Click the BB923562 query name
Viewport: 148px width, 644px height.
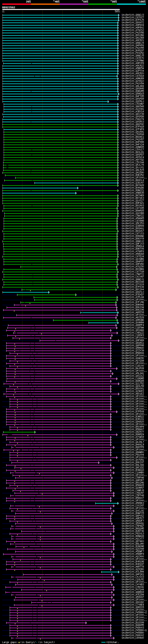pos(9,7)
